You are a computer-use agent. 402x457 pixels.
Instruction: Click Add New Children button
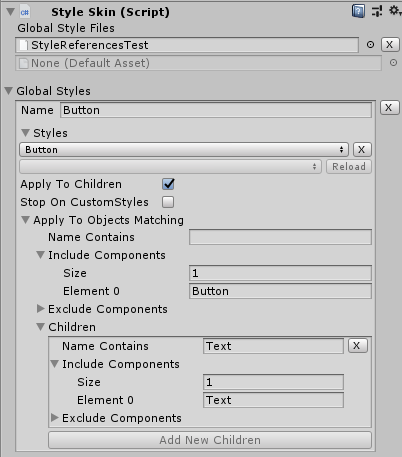(210, 440)
